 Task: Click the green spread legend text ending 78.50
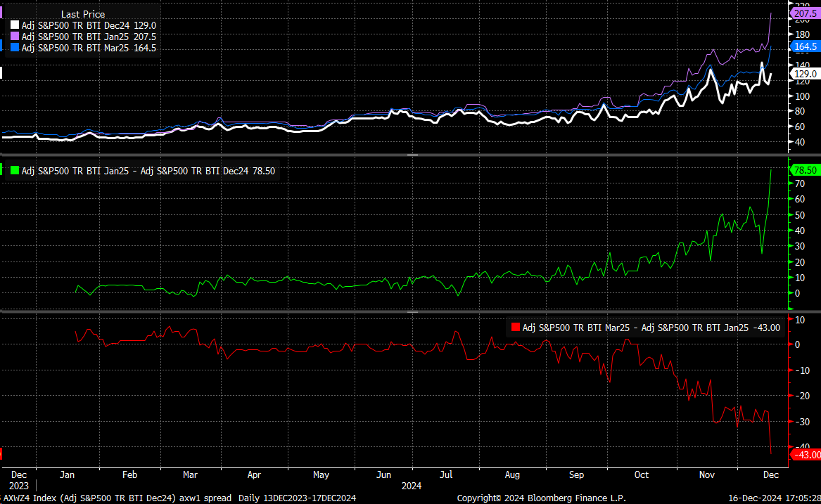148,171
